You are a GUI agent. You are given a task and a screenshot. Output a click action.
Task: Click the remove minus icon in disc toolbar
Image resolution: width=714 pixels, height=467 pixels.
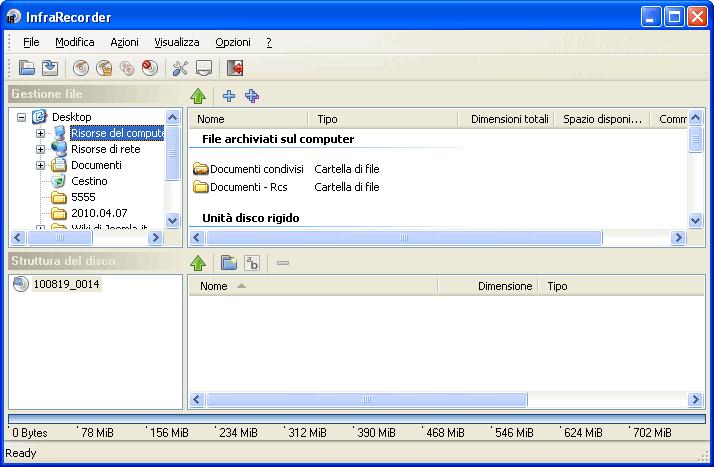pyautogui.click(x=283, y=263)
